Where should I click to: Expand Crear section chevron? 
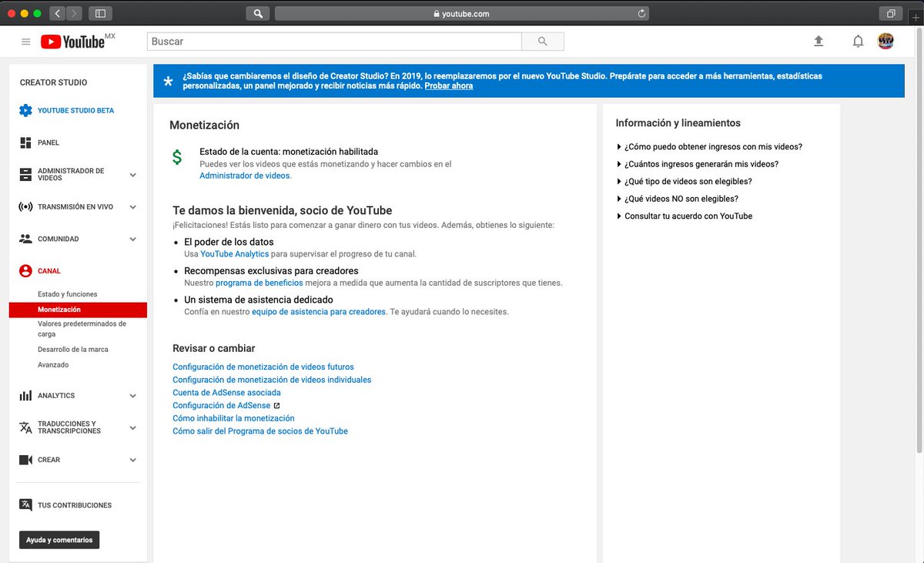(x=132, y=460)
